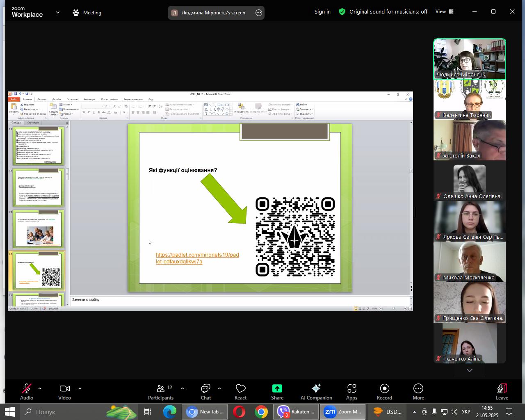Screen dimensions: 525x420
Task: Open Rakuten Viber from the taskbar
Action: coord(296,412)
